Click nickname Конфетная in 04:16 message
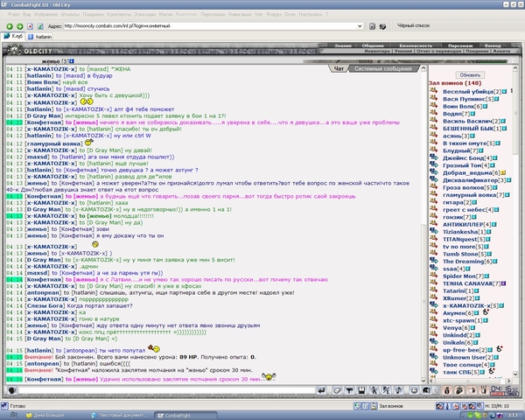The height and width of the screenshot is (420, 525). [45, 380]
